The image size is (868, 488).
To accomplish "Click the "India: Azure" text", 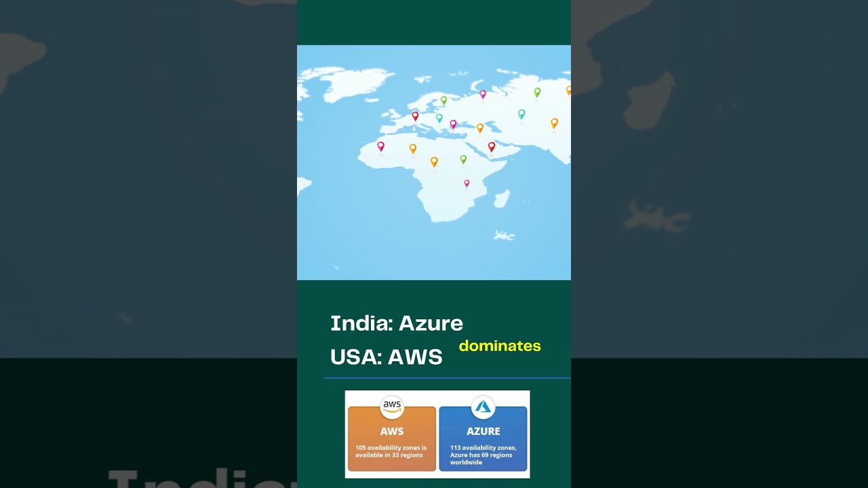I will pos(397,323).
